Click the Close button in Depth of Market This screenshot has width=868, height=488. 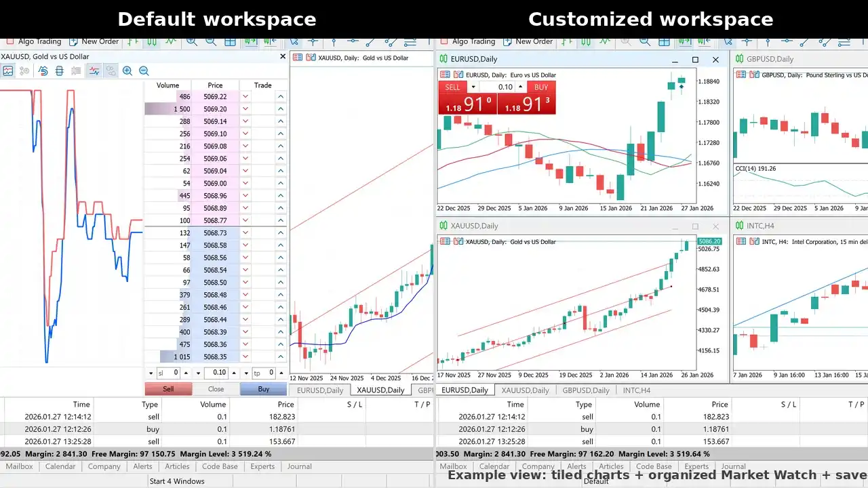pyautogui.click(x=216, y=389)
